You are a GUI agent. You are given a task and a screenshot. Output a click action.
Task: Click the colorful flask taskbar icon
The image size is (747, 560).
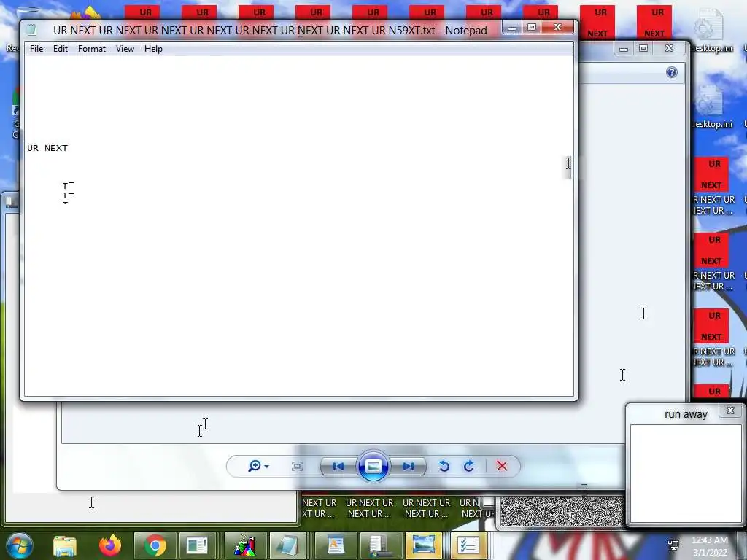[x=245, y=545]
